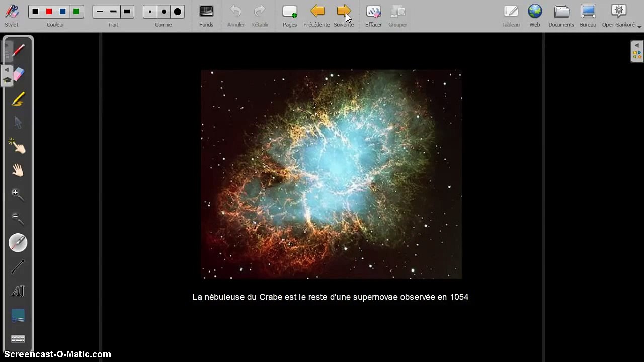Select the Stylet pen tool in top toolbar
This screenshot has height=362, width=644.
click(12, 16)
